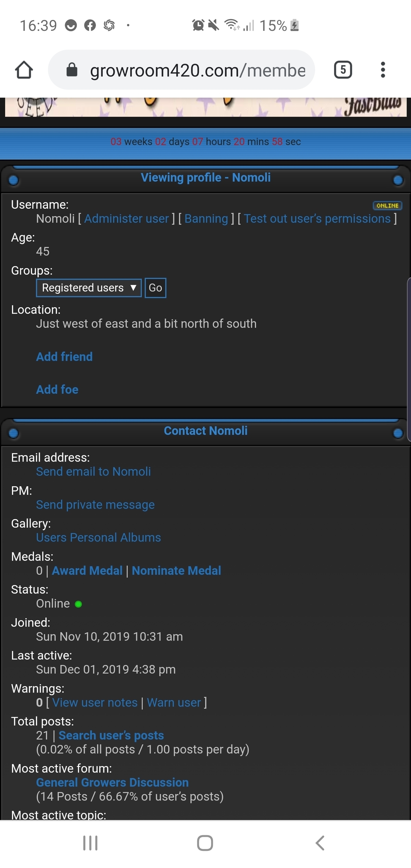Click the Award Medal link
Image resolution: width=411 pixels, height=868 pixels.
point(87,571)
